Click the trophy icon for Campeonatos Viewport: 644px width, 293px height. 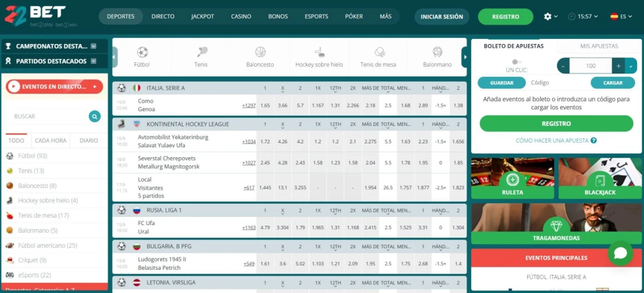8,47
